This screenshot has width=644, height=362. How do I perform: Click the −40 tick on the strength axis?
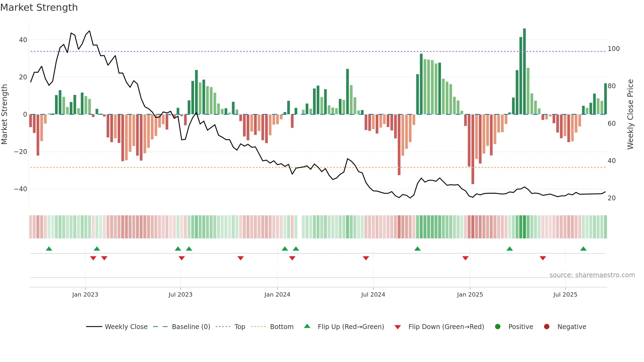[21, 189]
